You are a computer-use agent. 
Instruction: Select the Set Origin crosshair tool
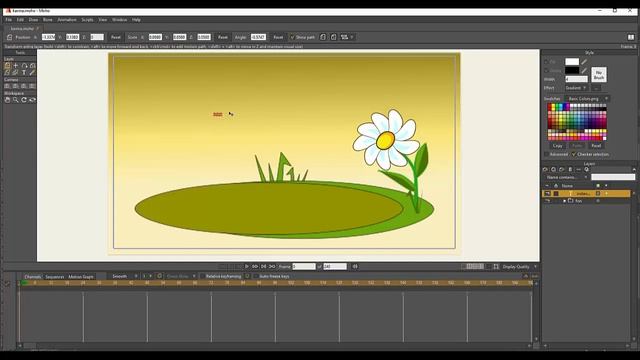coord(16,65)
